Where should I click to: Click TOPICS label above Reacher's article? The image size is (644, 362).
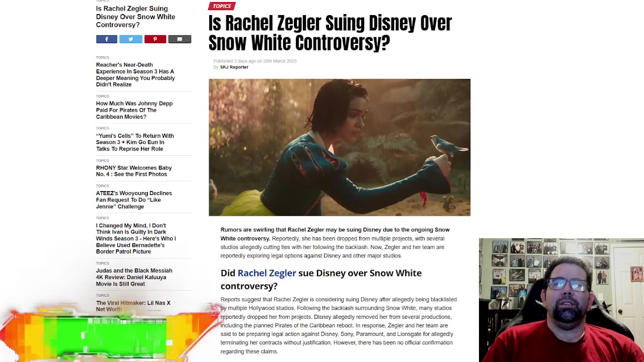tap(103, 57)
